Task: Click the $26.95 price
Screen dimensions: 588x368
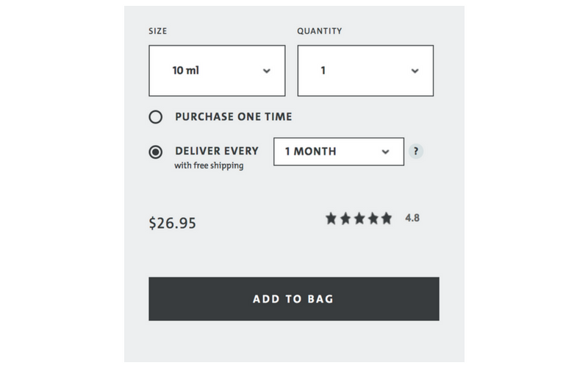Action: click(173, 223)
